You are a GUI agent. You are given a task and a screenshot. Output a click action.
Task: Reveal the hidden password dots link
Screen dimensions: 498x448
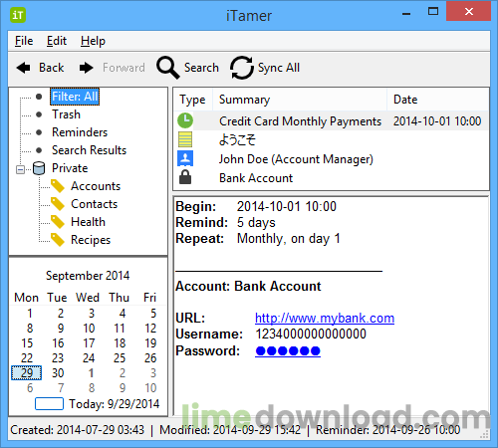[x=288, y=350]
